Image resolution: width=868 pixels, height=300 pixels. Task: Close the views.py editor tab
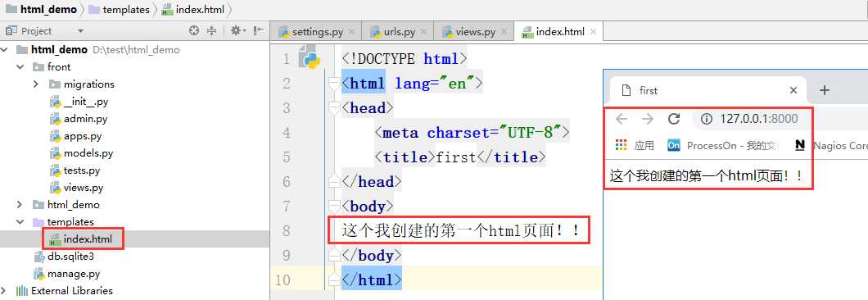click(504, 32)
